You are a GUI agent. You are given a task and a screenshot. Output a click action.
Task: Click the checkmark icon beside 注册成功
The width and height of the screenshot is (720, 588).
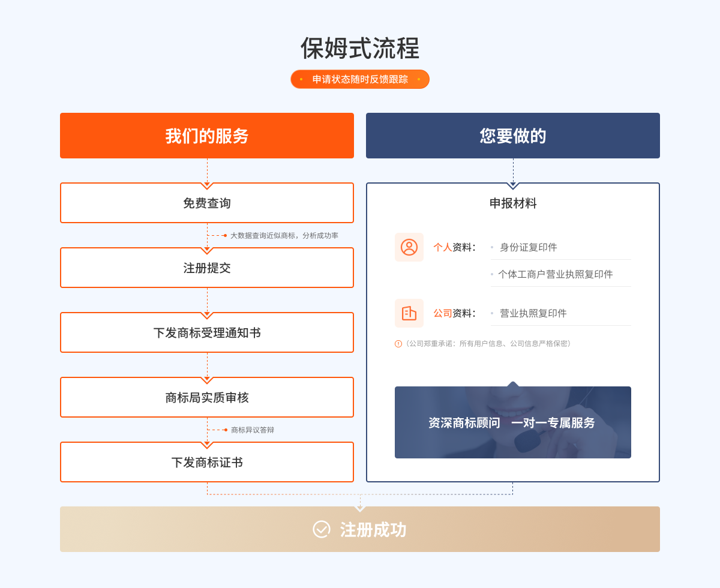click(x=322, y=529)
